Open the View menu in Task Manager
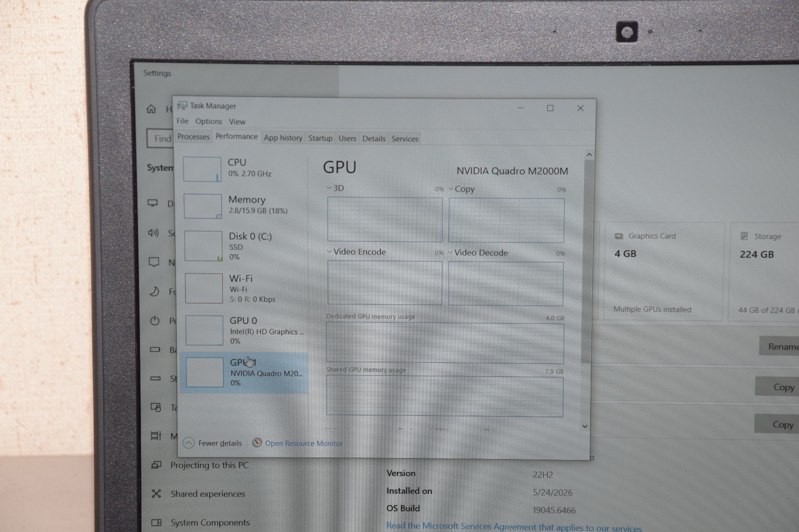 237,122
